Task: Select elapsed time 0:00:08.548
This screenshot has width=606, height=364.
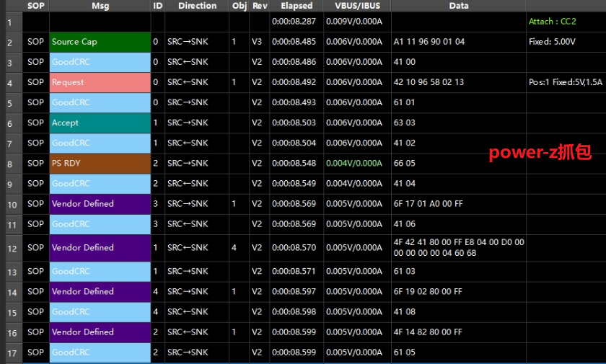Action: pos(294,164)
